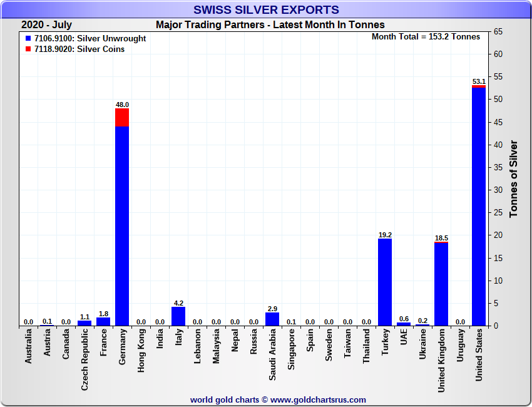Click the 2020 - July date label

[x=46, y=25]
